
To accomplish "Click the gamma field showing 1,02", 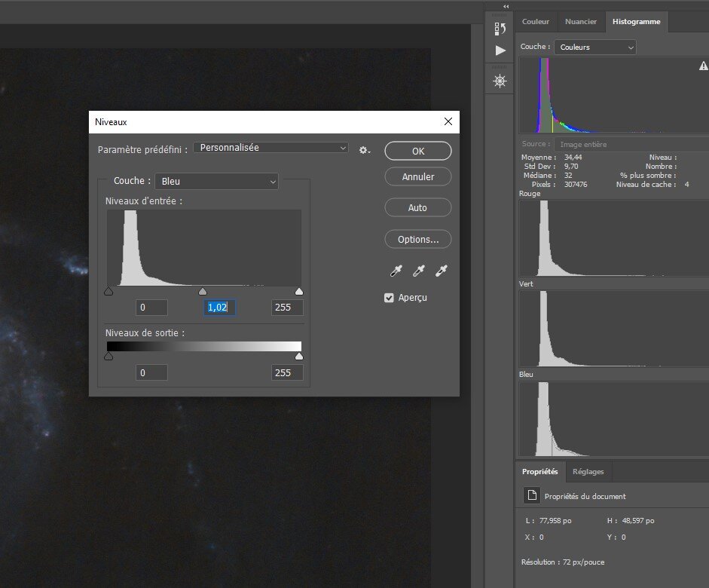I will (219, 308).
